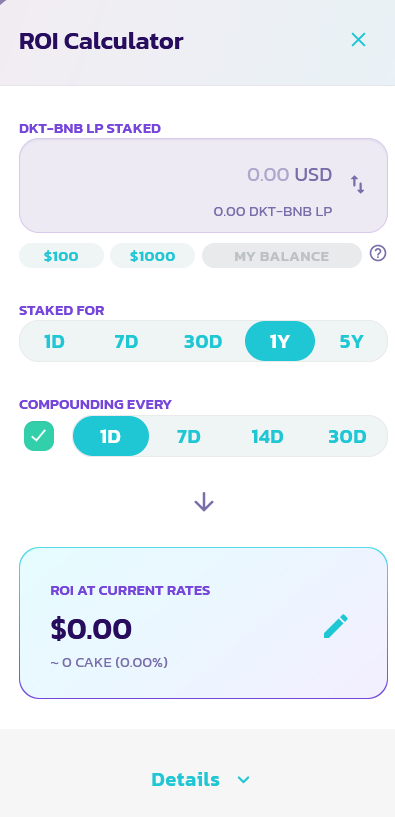The height and width of the screenshot is (817, 395).
Task: Select the 1Y staked duration
Action: [280, 341]
